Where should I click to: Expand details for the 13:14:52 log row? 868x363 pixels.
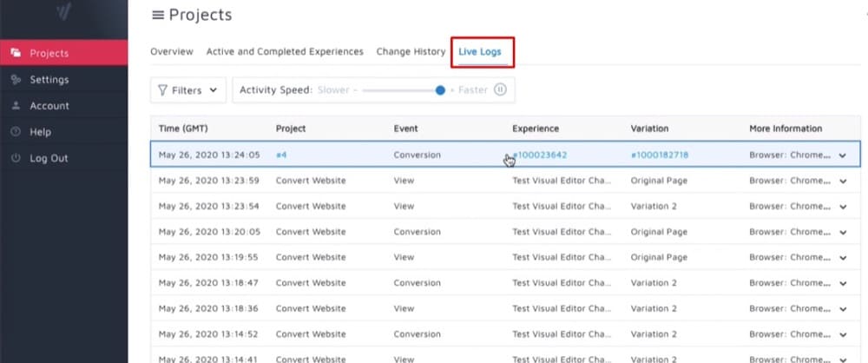click(843, 334)
